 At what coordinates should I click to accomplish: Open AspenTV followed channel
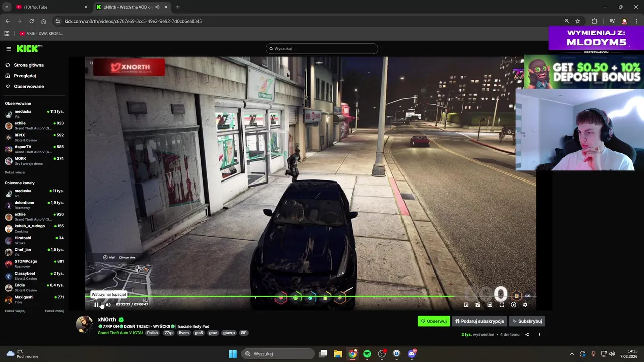point(34,149)
